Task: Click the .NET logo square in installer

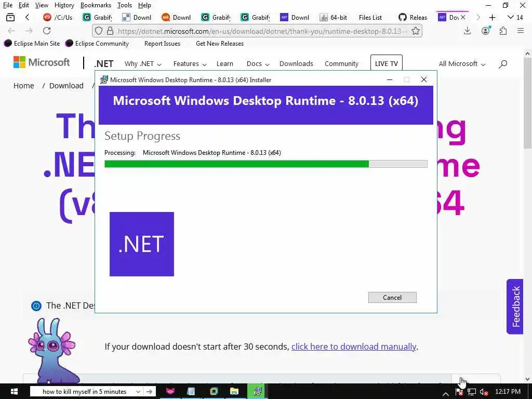Action: [142, 244]
